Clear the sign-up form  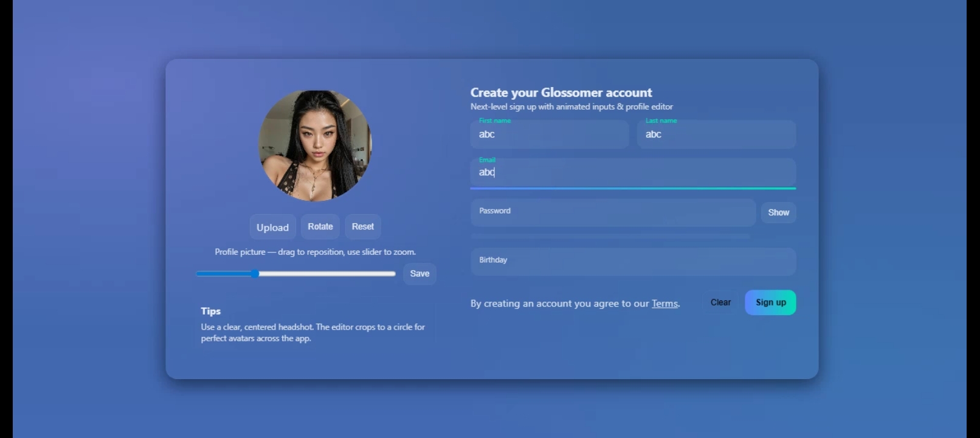tap(720, 302)
